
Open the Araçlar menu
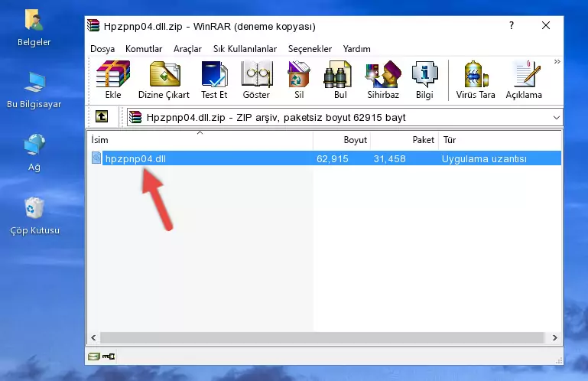point(187,49)
